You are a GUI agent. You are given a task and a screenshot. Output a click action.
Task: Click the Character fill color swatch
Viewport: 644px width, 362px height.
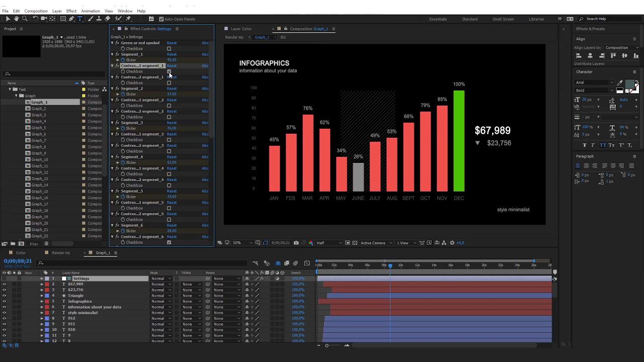(629, 83)
